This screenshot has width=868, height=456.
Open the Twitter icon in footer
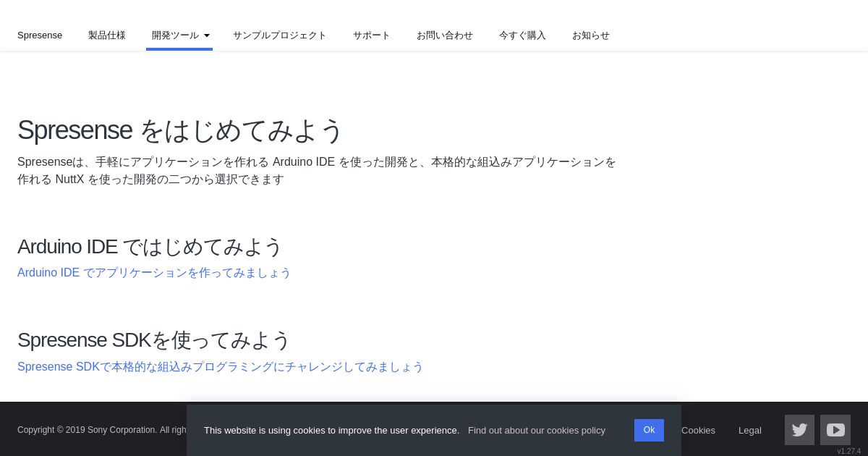[799, 430]
